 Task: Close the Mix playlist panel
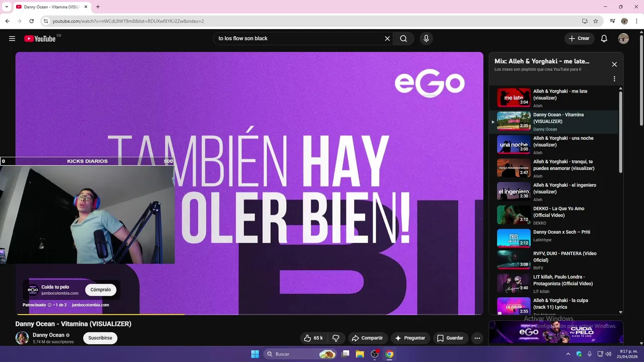point(614,64)
